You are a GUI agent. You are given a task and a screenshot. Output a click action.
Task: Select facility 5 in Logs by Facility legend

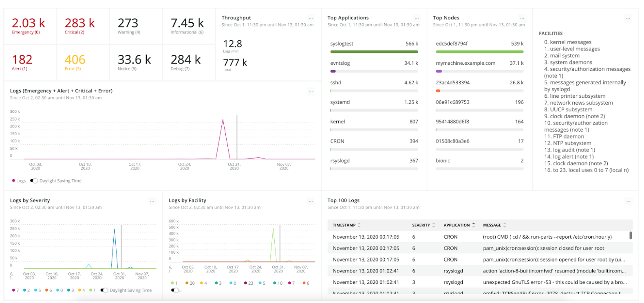tap(262, 283)
